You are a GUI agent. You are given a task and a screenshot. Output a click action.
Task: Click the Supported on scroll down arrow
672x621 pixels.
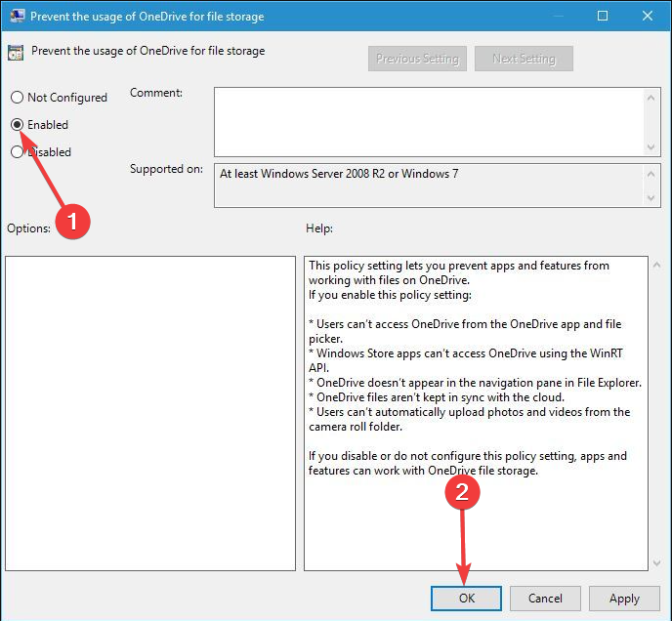click(651, 197)
